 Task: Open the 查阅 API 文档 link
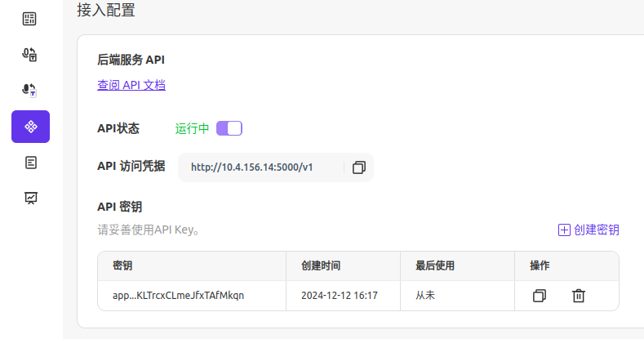tap(131, 85)
